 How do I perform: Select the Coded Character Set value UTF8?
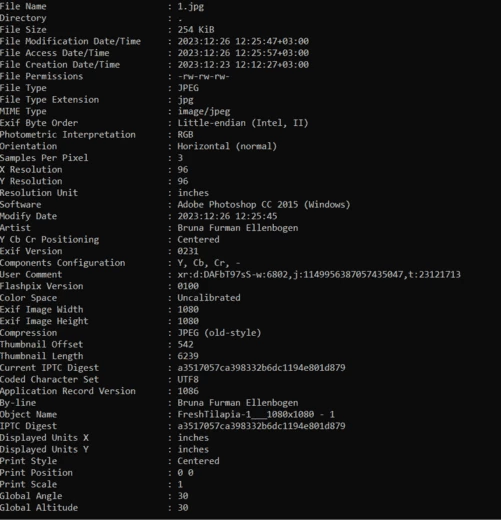coord(188,379)
